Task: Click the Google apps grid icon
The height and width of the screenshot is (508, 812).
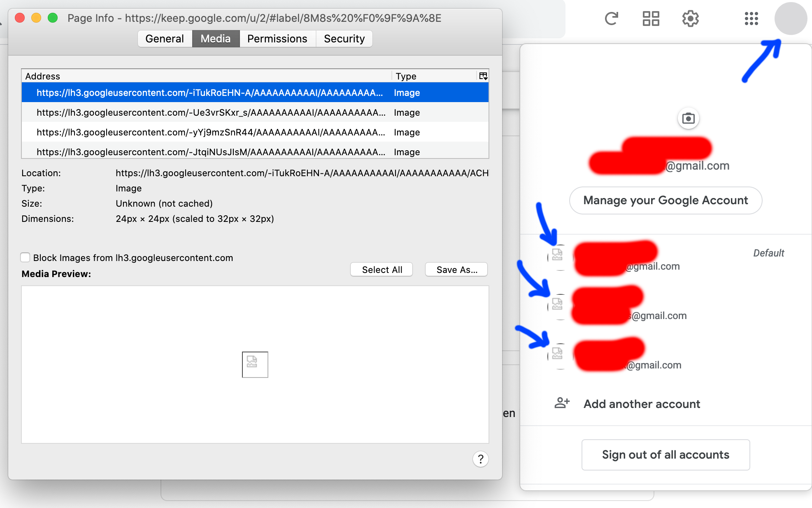Action: (751, 19)
